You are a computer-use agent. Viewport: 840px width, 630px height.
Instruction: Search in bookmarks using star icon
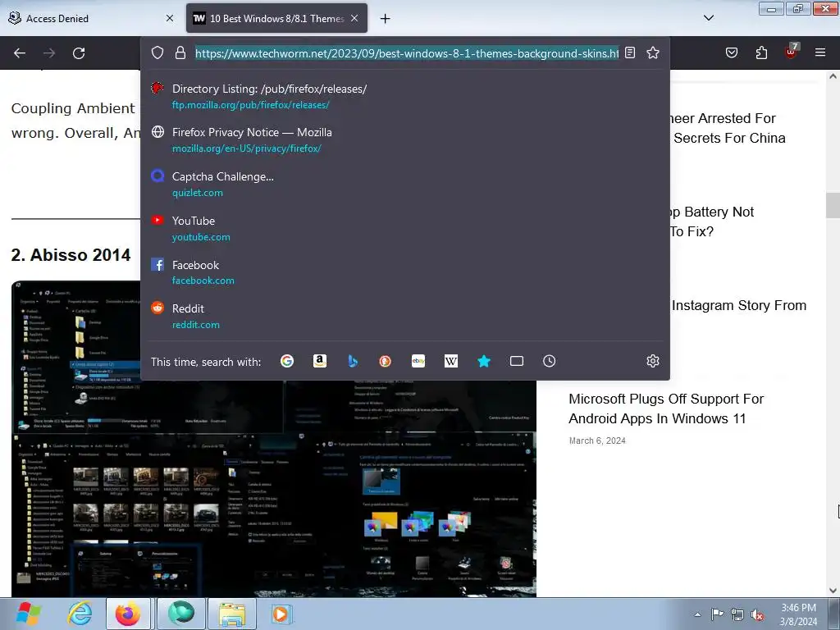coord(484,361)
